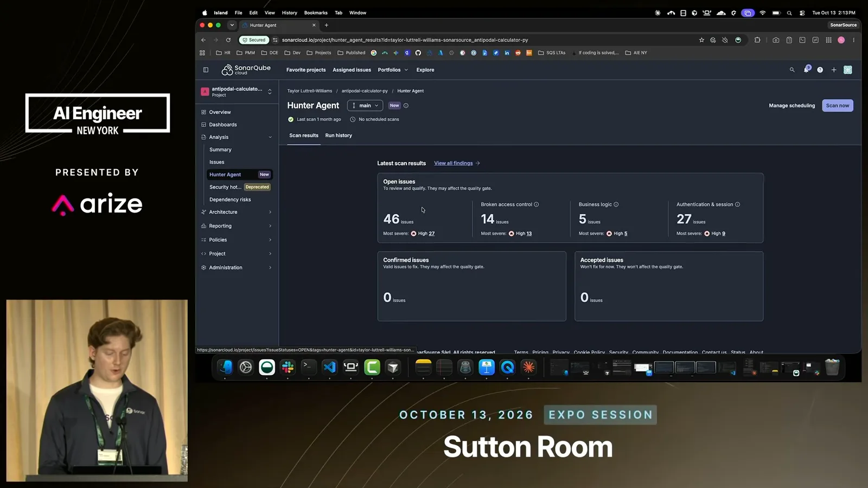Expand the Architecture section

pos(237,212)
